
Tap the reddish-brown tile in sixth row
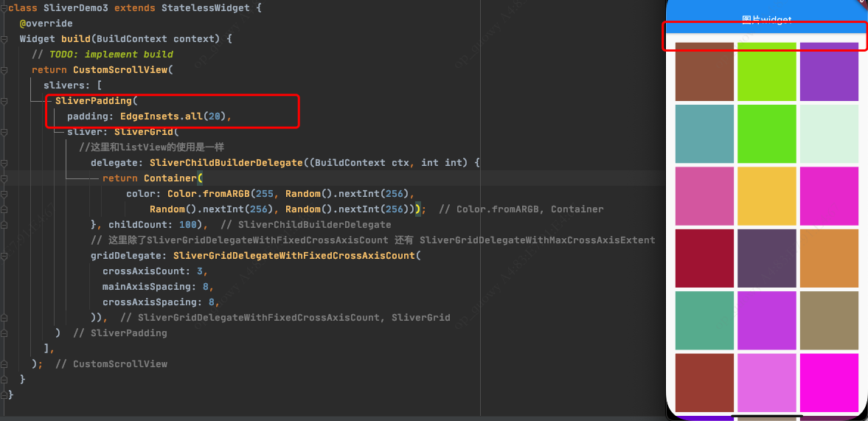click(705, 383)
